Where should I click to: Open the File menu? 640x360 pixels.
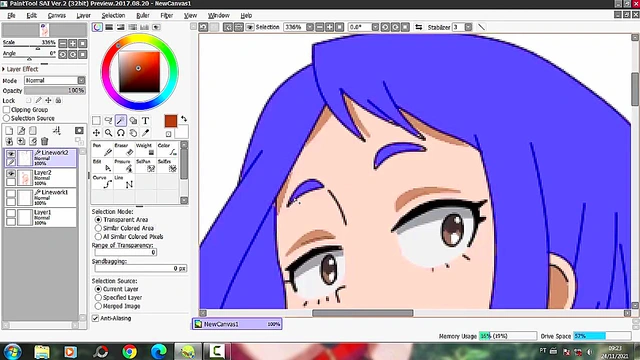[x=11, y=15]
